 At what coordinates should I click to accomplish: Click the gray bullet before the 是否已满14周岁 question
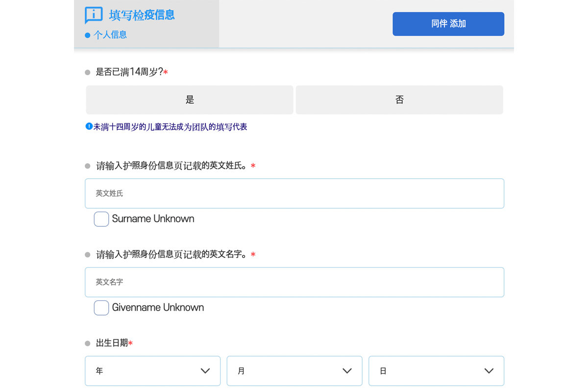click(87, 72)
